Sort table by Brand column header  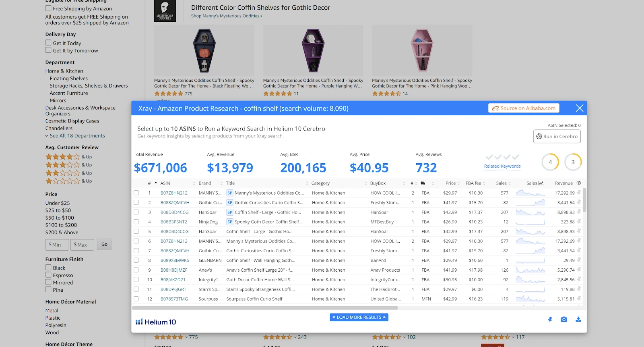(x=204, y=183)
